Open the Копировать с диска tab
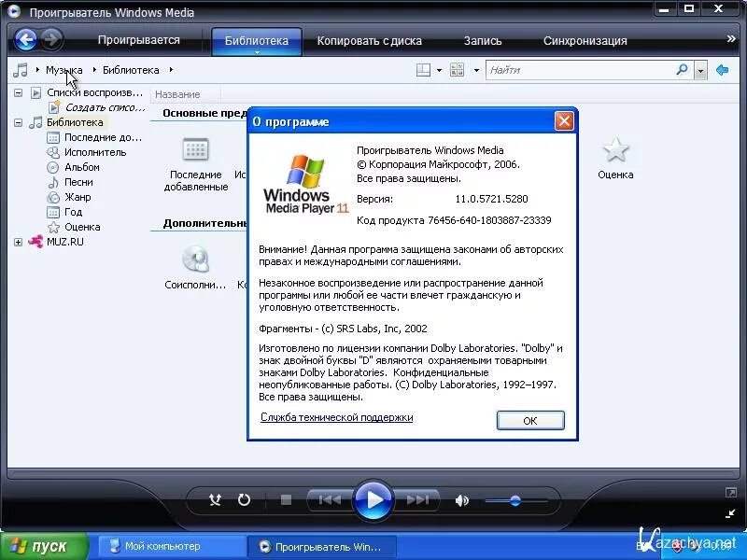The image size is (747, 560). pyautogui.click(x=369, y=41)
